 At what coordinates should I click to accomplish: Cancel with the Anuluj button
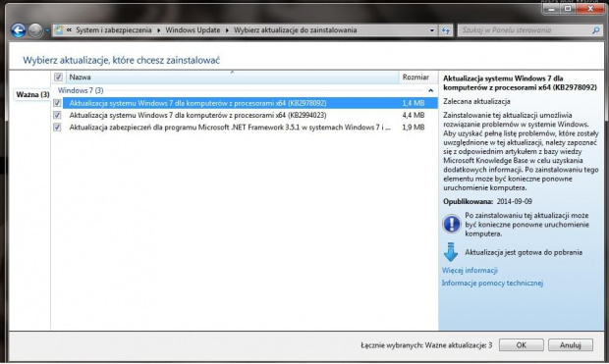click(570, 345)
